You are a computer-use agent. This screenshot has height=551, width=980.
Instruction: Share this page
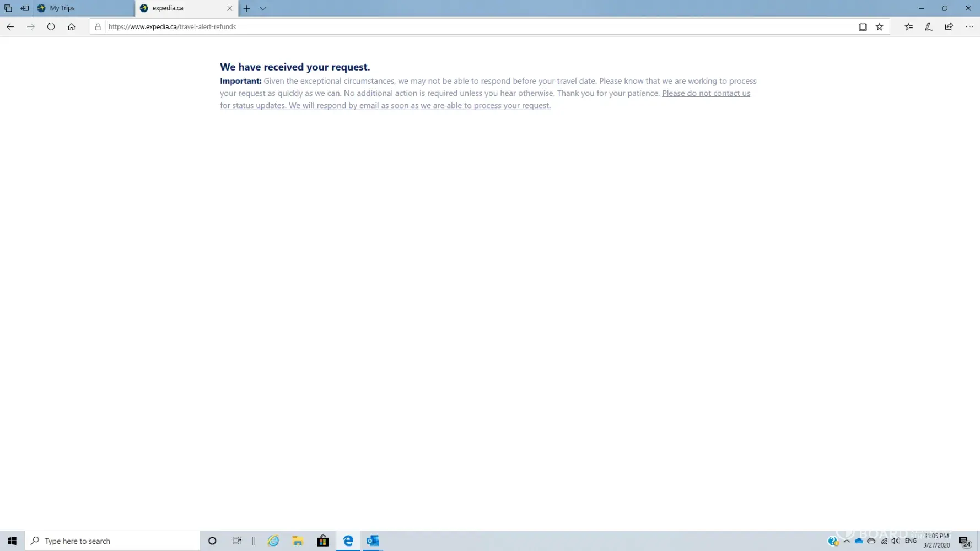pos(949,26)
